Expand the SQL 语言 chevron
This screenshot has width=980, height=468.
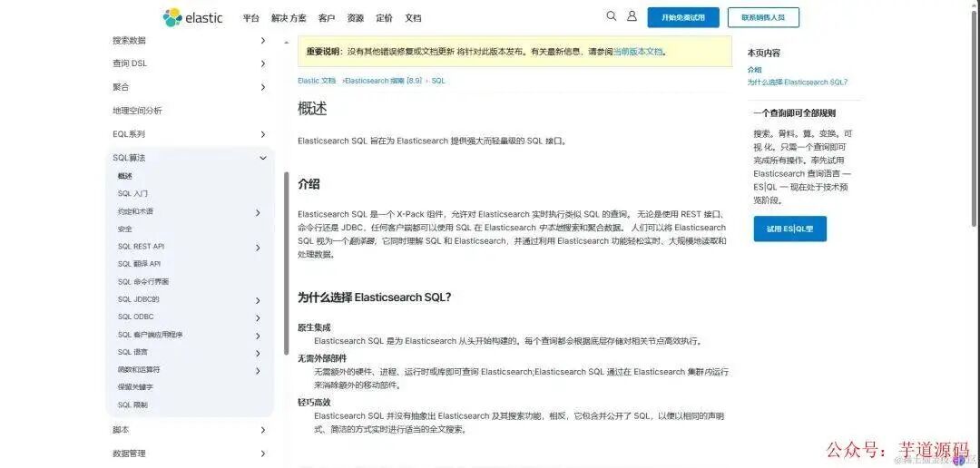tap(258, 354)
